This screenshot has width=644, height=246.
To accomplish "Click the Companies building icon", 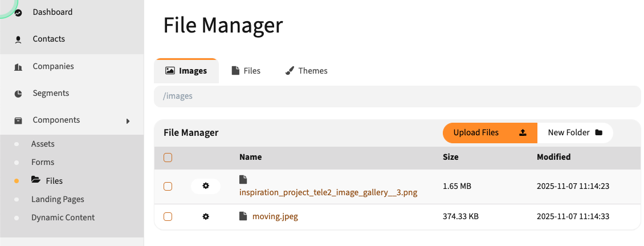I will click(18, 67).
